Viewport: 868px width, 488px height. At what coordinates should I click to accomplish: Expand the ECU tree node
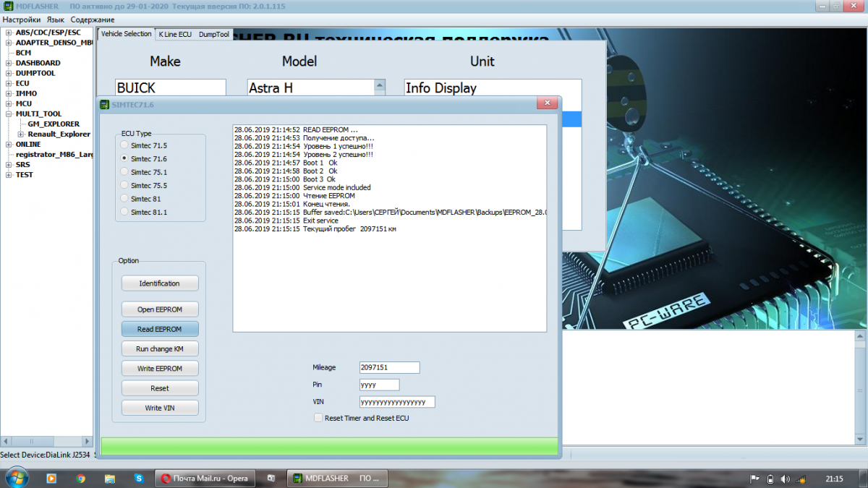pyautogui.click(x=9, y=83)
